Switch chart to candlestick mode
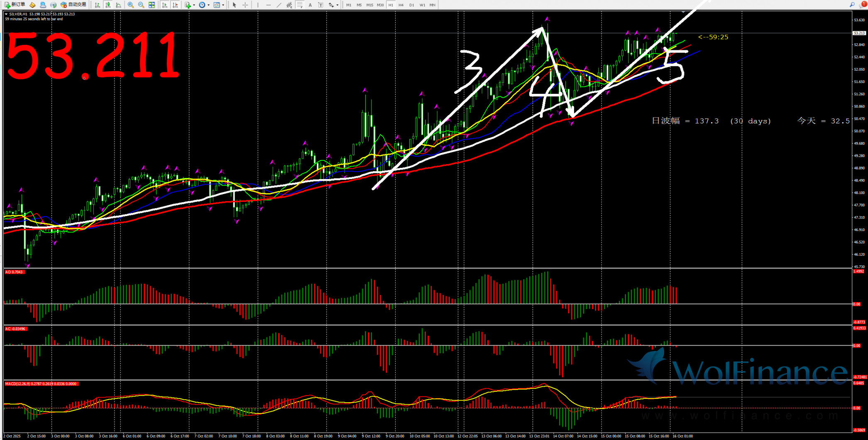This screenshot has height=440, width=868. (x=108, y=5)
